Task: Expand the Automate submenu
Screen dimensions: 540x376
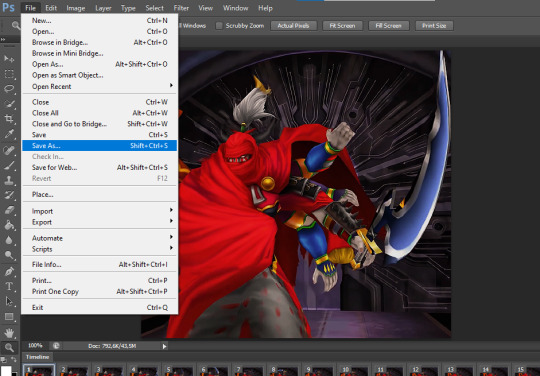Action: tap(99, 238)
